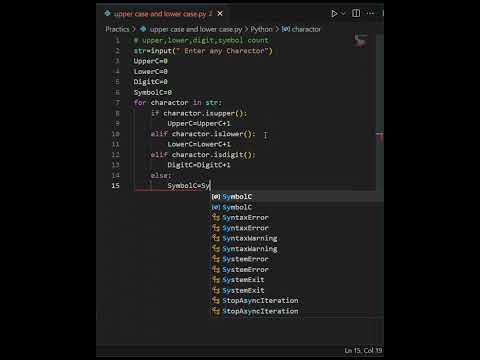Open the file name breadcrumb item
Screen dimensions: 480x360
pyautogui.click(x=196, y=29)
